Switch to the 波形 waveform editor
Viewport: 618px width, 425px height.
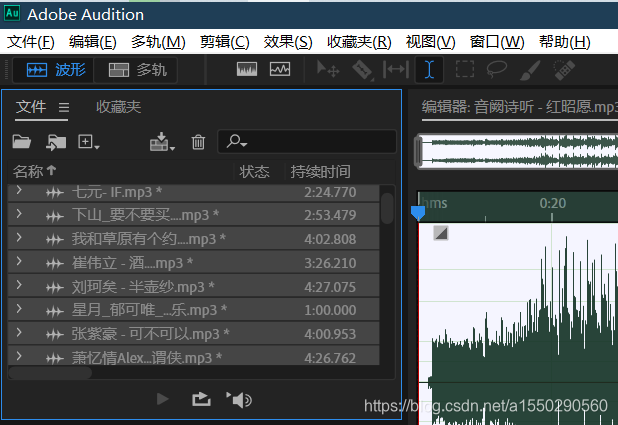54,70
